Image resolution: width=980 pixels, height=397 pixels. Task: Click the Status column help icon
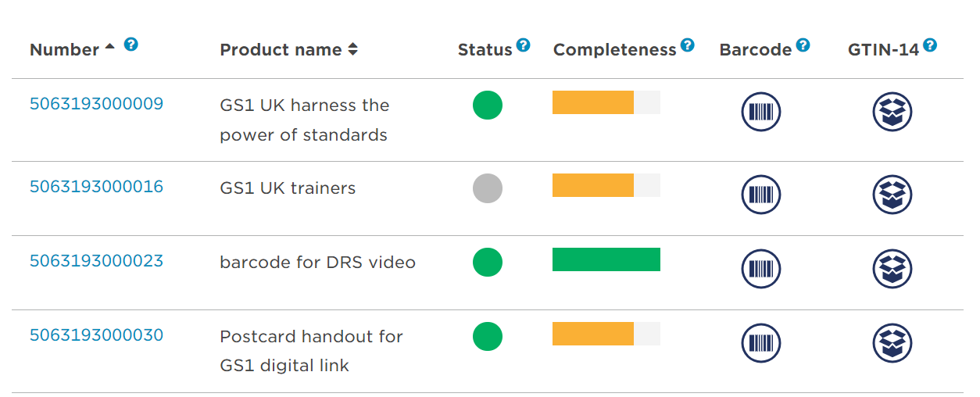point(523,45)
